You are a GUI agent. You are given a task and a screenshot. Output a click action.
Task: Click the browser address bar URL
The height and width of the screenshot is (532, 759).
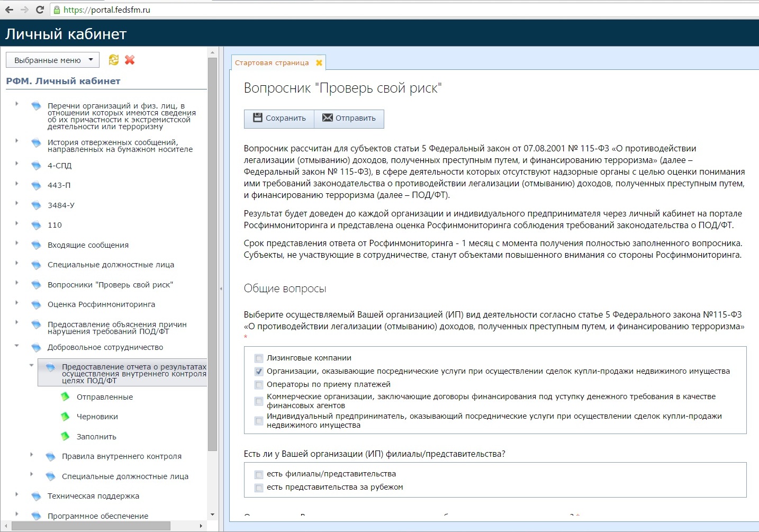tap(107, 10)
